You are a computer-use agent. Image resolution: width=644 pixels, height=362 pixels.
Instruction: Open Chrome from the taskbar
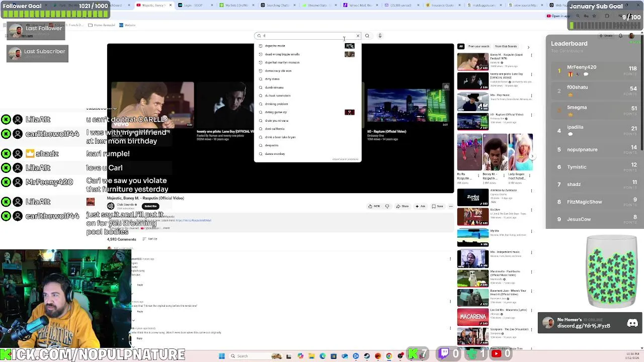pos(389,356)
